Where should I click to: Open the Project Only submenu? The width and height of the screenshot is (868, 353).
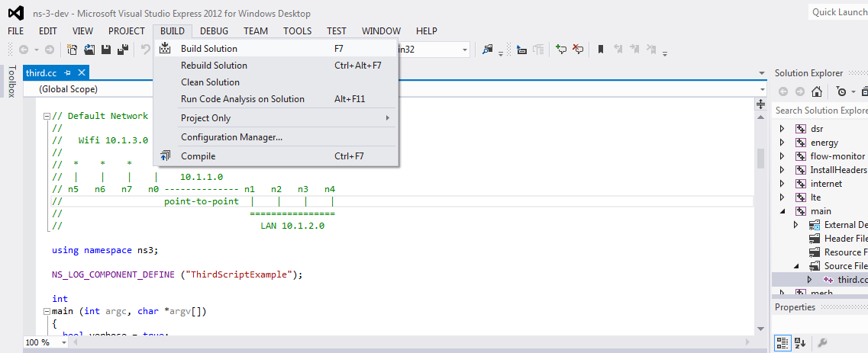(x=276, y=118)
